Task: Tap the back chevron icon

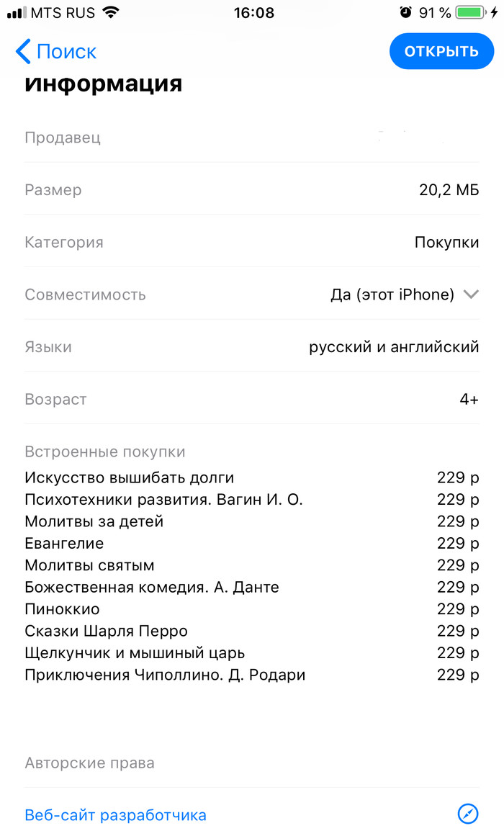Action: (23, 52)
